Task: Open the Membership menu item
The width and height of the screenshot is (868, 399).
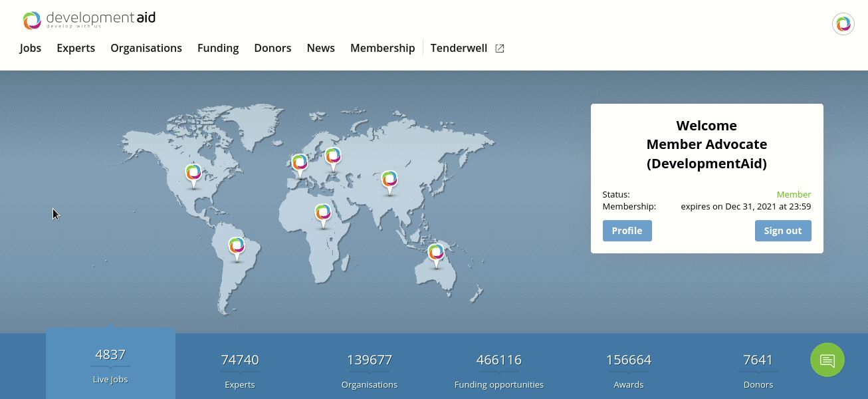Action: pos(382,49)
